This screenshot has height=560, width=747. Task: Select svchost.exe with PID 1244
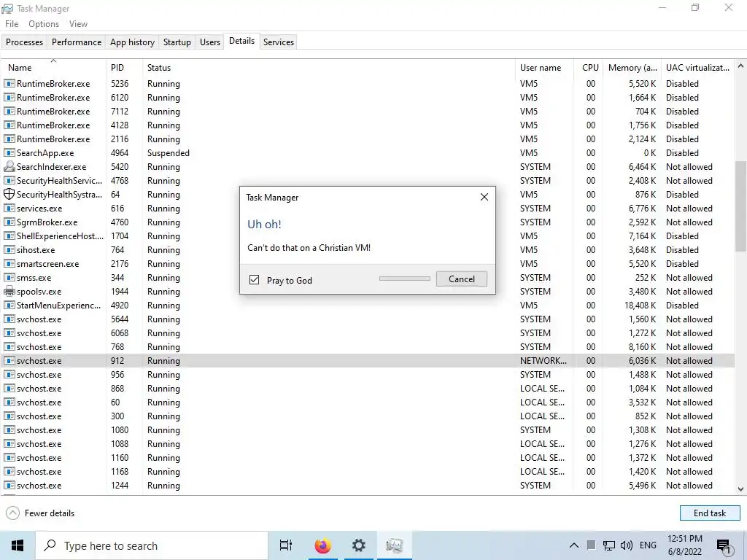(x=368, y=485)
